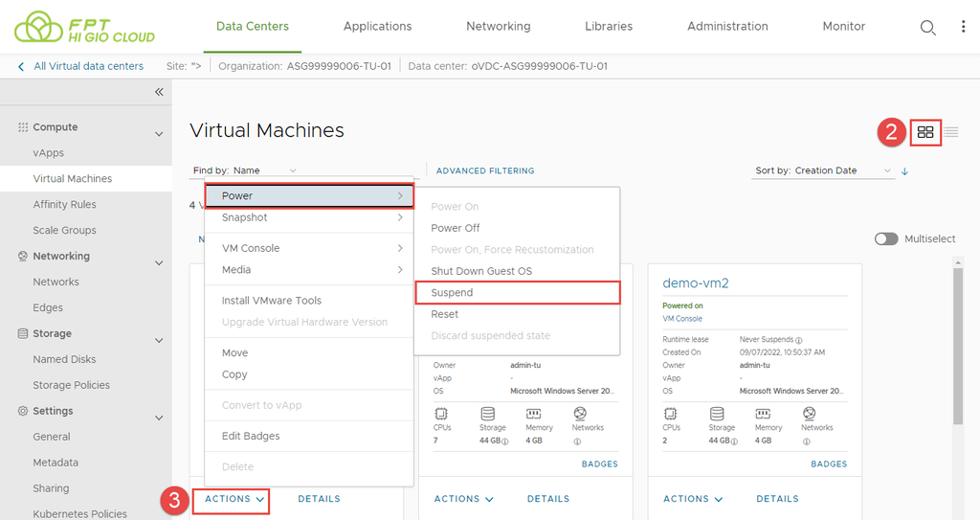Choose Power Off in the submenu
Screen dimensions: 980x520
[x=456, y=228]
